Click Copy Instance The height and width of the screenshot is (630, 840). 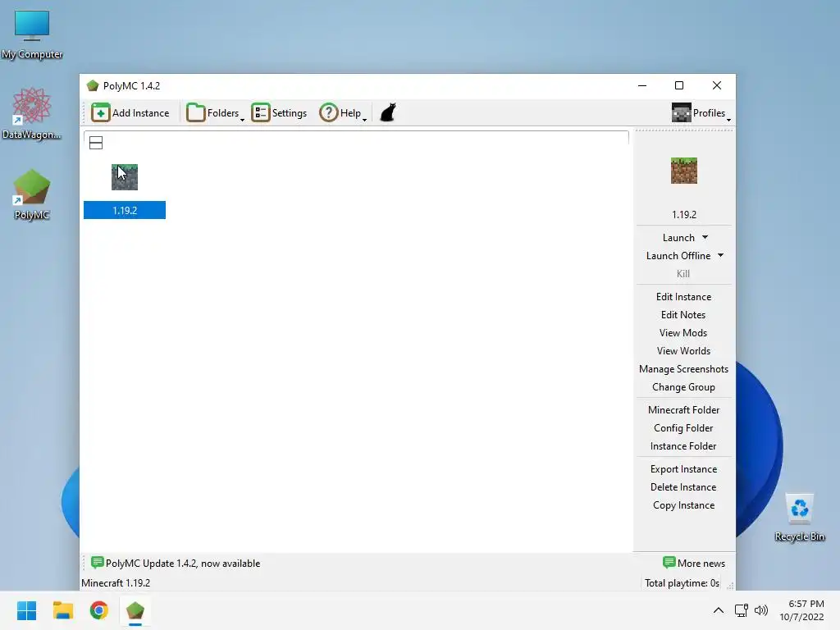(x=683, y=505)
